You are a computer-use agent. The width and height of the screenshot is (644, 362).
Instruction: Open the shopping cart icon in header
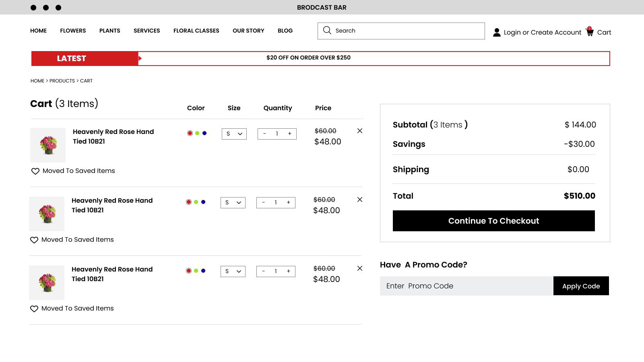590,32
